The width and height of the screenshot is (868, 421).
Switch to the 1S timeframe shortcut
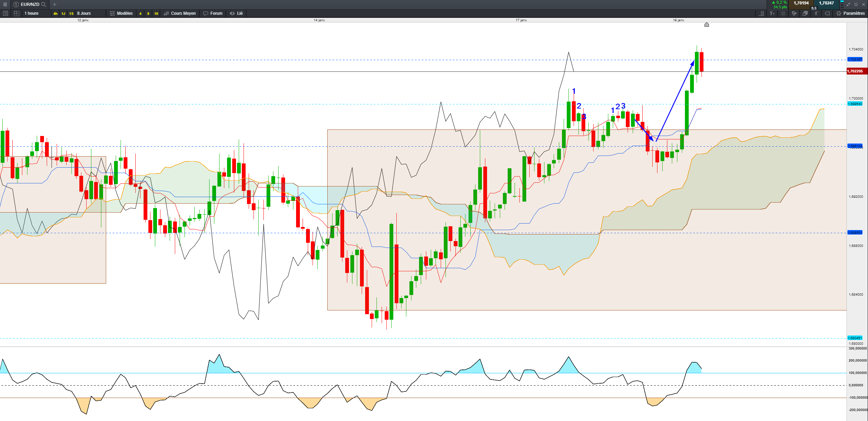click(71, 14)
